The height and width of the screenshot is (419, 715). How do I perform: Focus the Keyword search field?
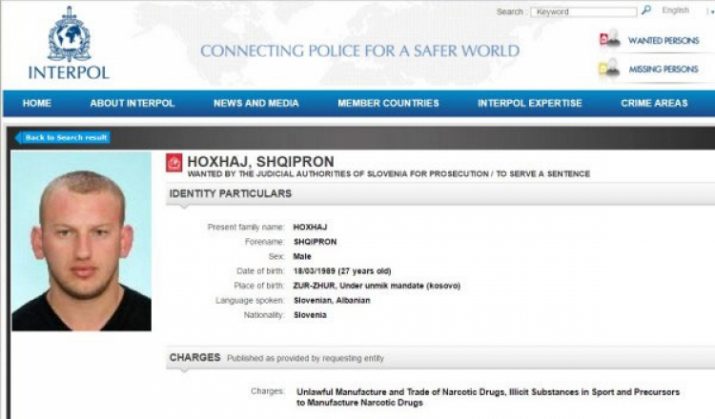[x=584, y=12]
